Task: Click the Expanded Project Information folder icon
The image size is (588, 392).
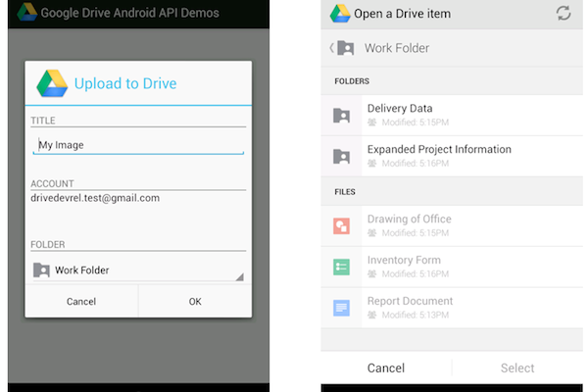Action: [341, 156]
